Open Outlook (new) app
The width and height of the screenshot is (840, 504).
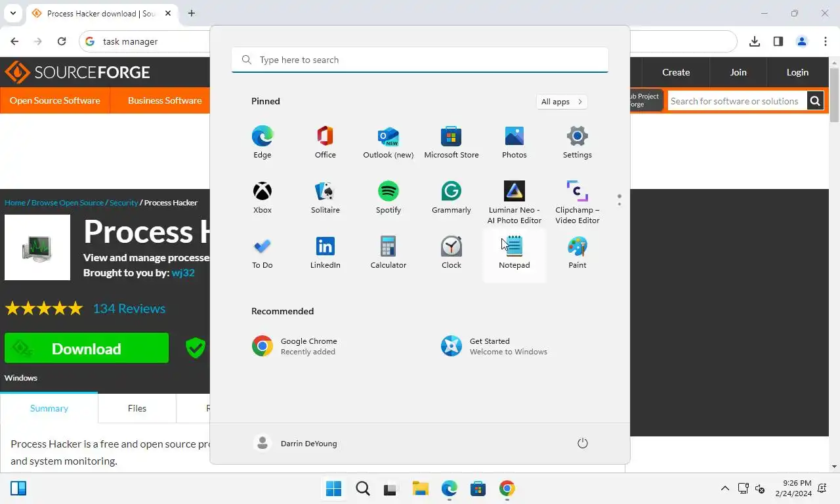click(388, 143)
